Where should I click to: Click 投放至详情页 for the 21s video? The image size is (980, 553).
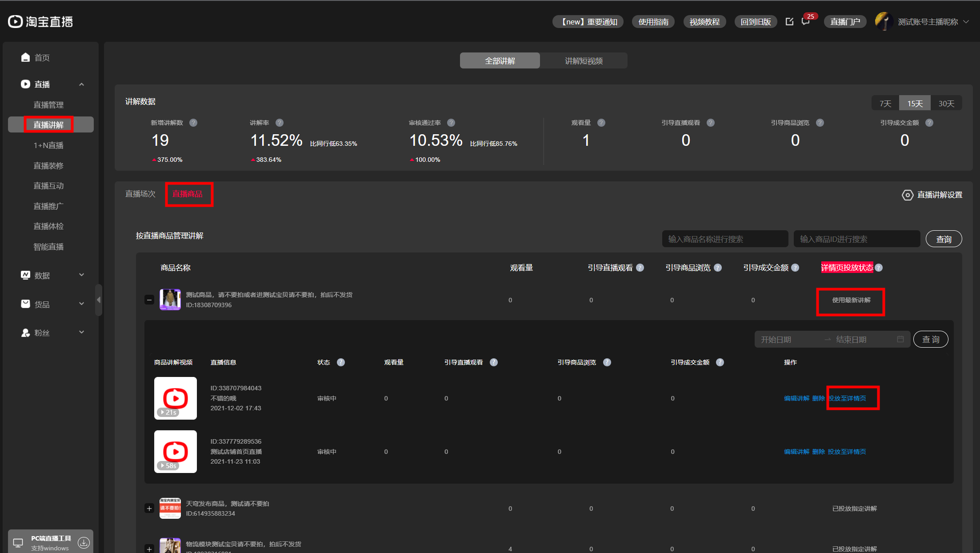click(x=847, y=398)
